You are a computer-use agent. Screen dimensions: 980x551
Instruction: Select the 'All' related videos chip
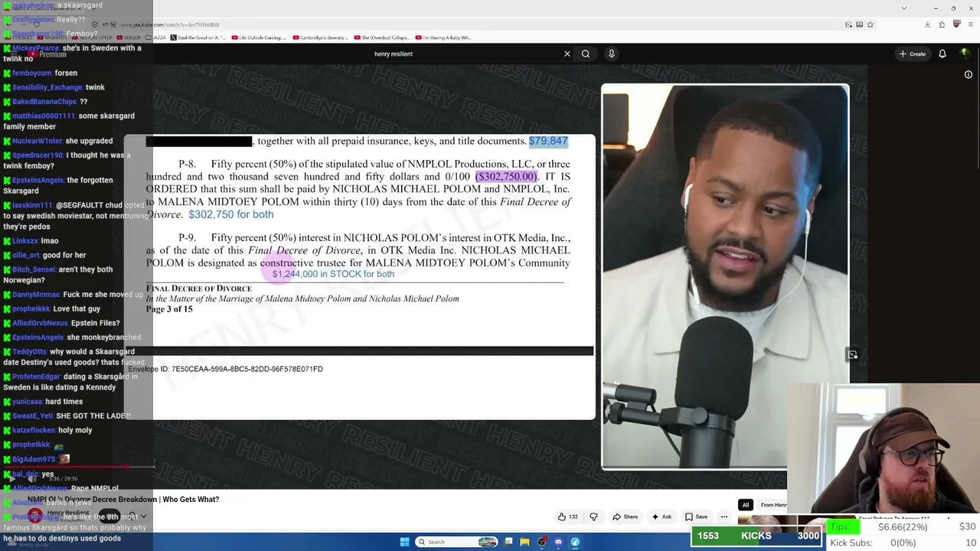(745, 505)
